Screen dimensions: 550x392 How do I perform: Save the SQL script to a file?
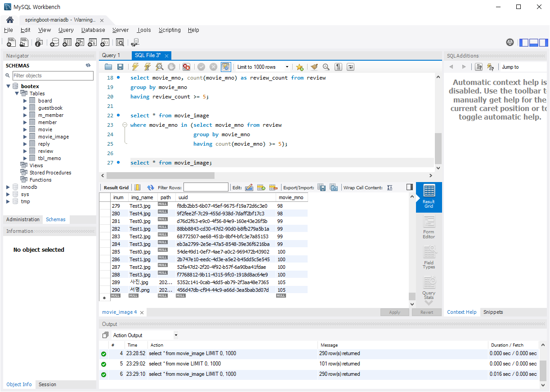click(120, 67)
